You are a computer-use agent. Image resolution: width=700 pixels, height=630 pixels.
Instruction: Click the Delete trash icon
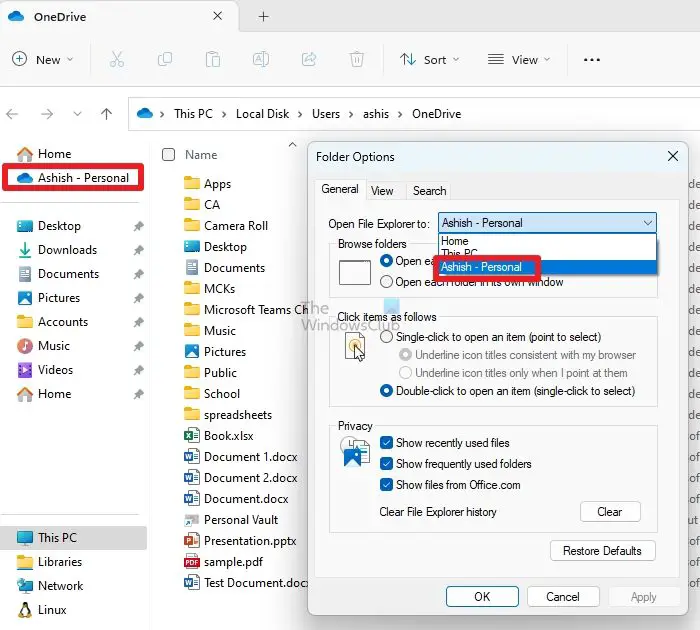coord(356,59)
